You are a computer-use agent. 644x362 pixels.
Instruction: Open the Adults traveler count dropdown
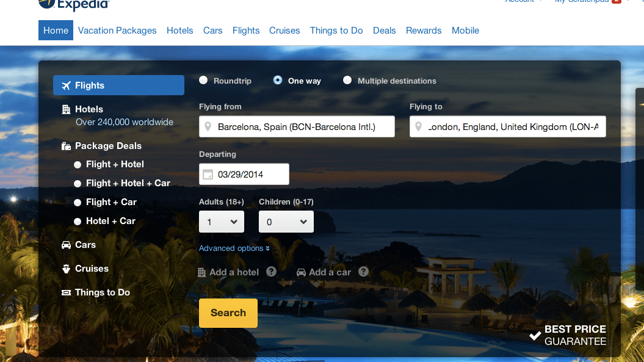tap(221, 222)
